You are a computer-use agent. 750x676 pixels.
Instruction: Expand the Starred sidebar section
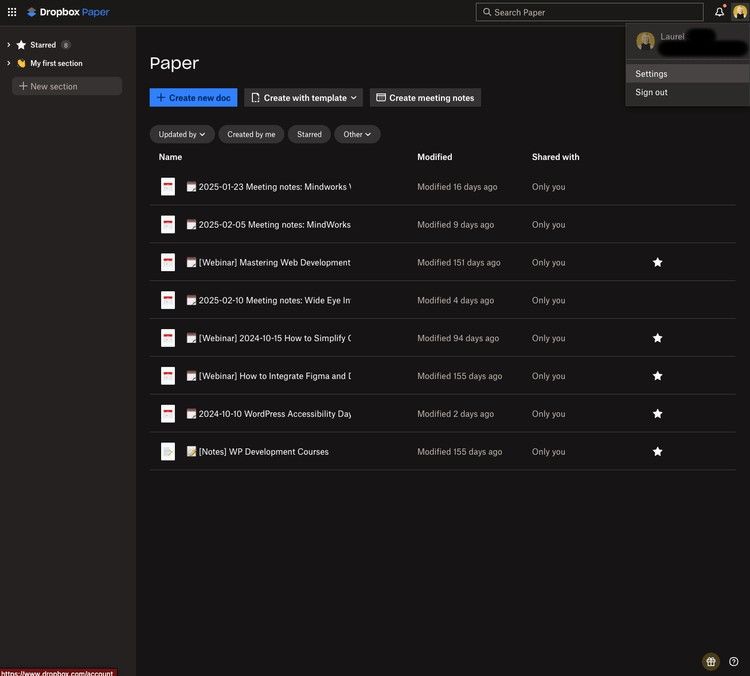click(x=9, y=45)
